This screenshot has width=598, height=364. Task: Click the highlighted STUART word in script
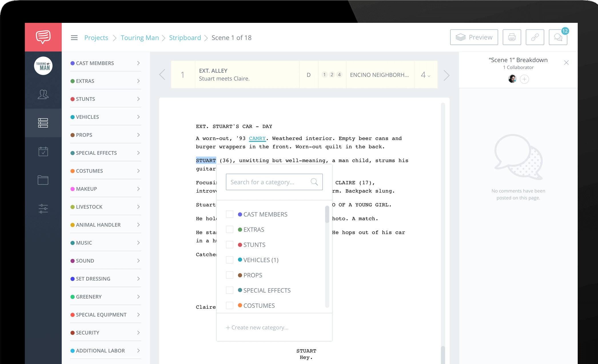point(206,160)
